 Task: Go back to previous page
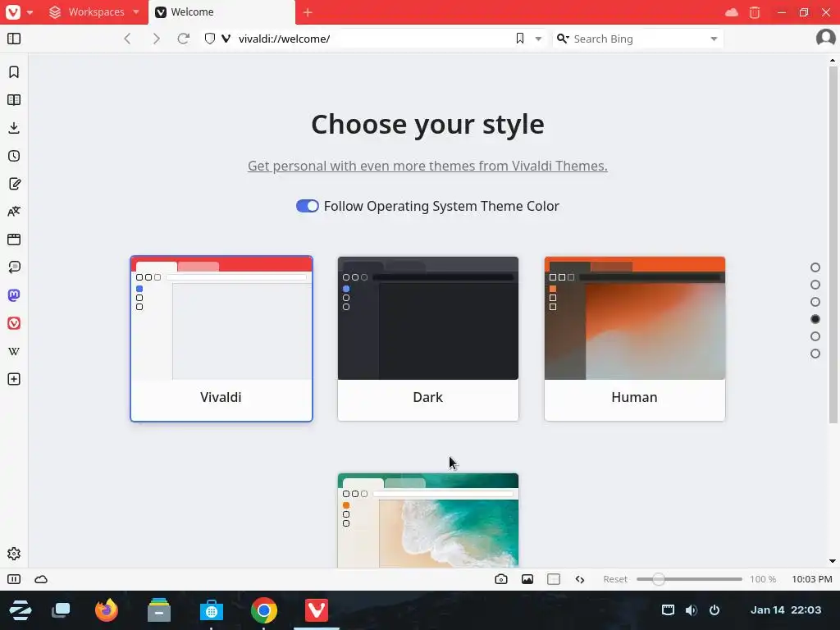click(x=127, y=39)
